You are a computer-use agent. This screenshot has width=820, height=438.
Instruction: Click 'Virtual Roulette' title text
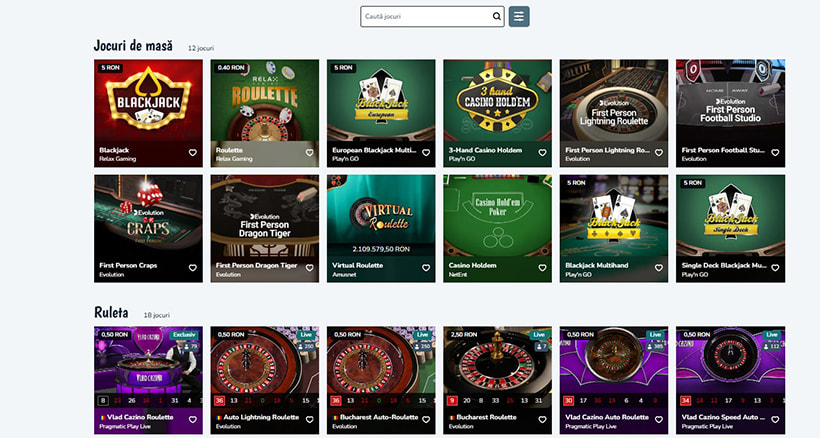tap(358, 266)
